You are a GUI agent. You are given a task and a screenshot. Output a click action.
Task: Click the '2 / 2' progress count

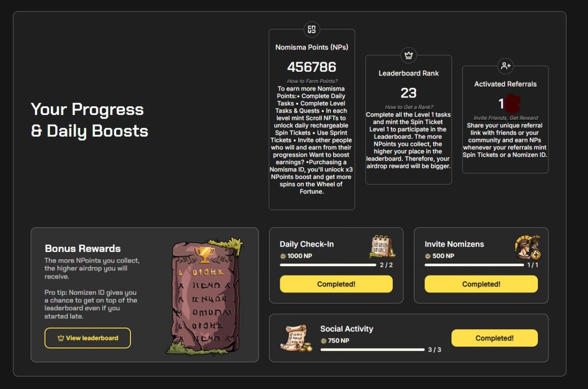(386, 265)
